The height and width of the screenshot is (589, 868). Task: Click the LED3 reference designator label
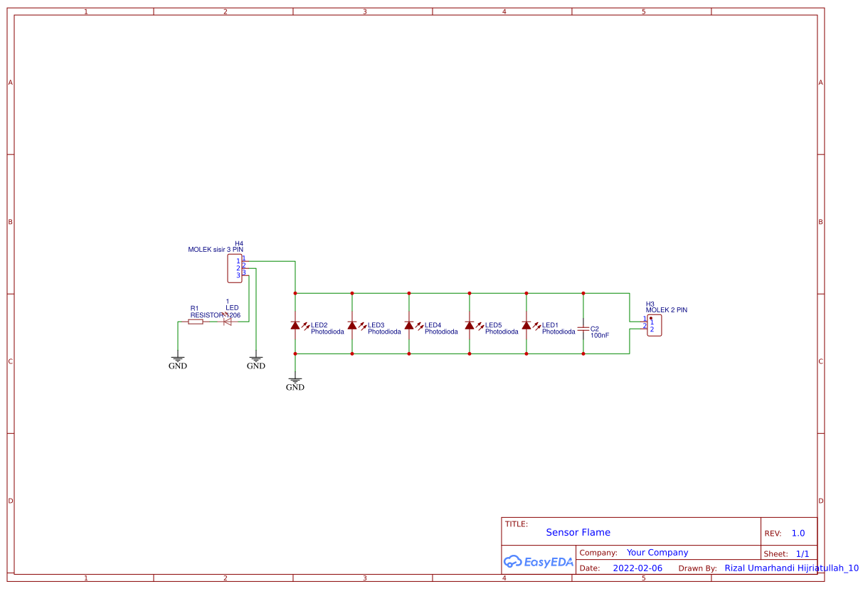[376, 324]
